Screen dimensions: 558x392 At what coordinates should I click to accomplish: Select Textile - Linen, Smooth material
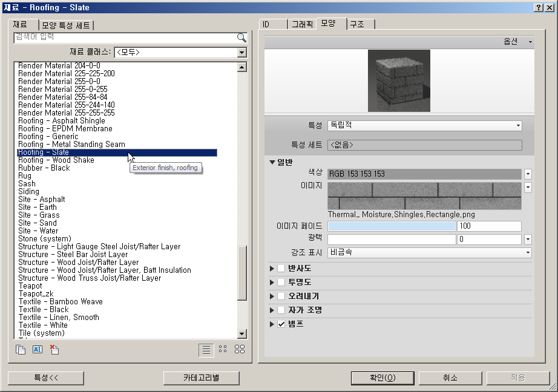(59, 318)
